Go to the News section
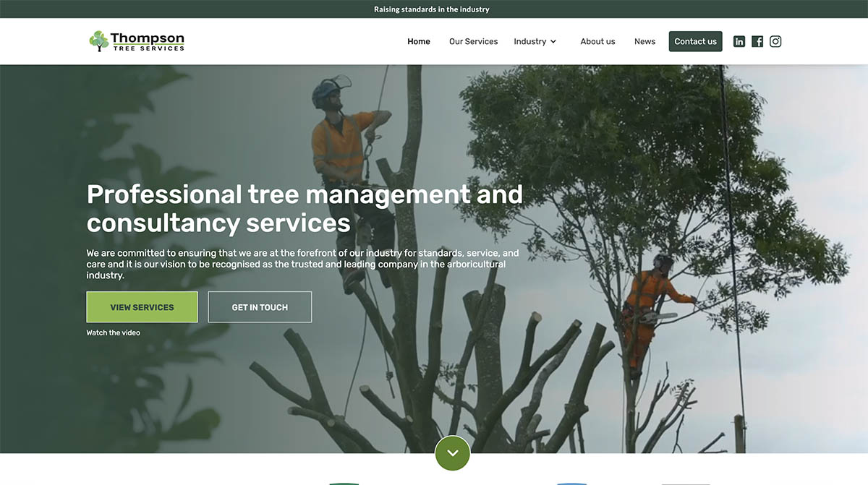This screenshot has width=868, height=485. click(644, 41)
